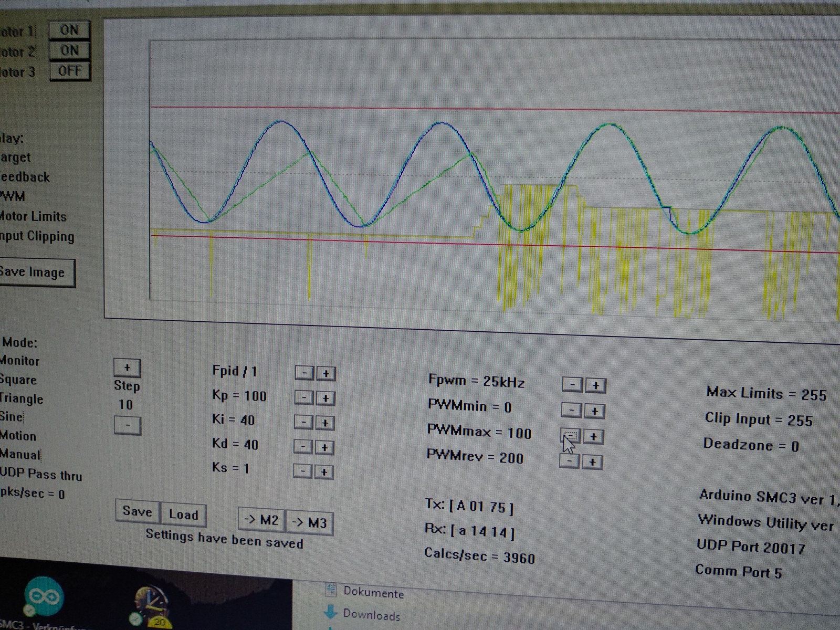This screenshot has width=840, height=630.
Task: Click the UDP Port 20017 label
Action: (x=751, y=547)
